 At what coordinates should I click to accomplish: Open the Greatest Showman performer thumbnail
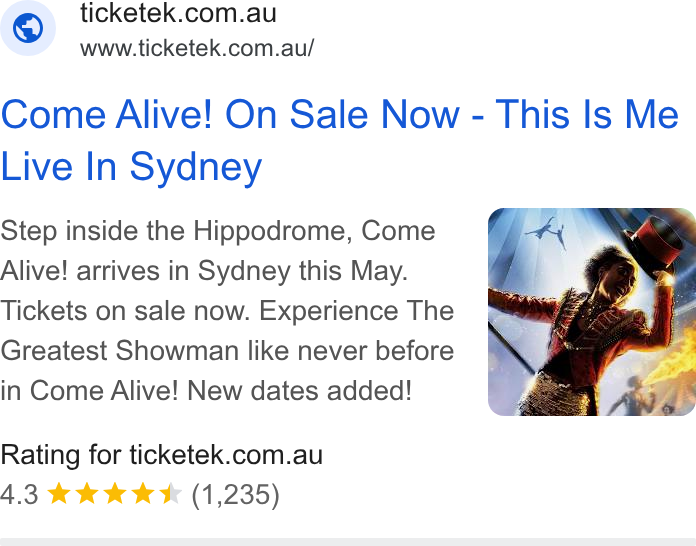(592, 312)
